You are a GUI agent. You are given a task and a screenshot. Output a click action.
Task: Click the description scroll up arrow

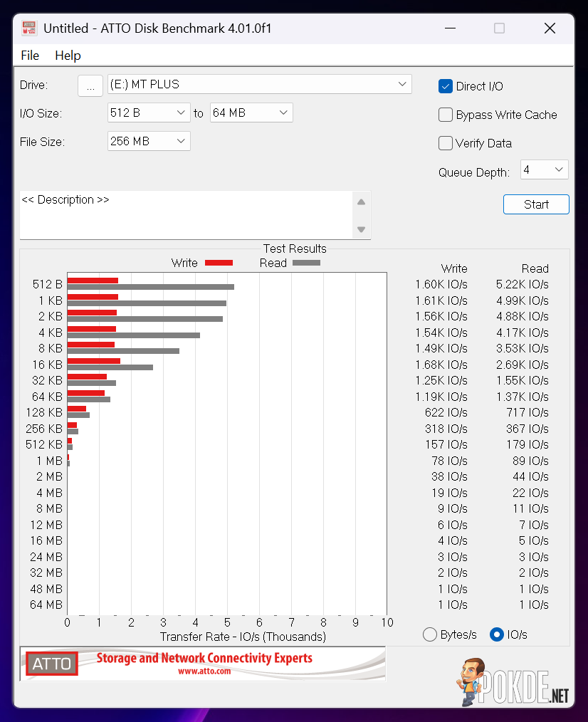(x=362, y=202)
